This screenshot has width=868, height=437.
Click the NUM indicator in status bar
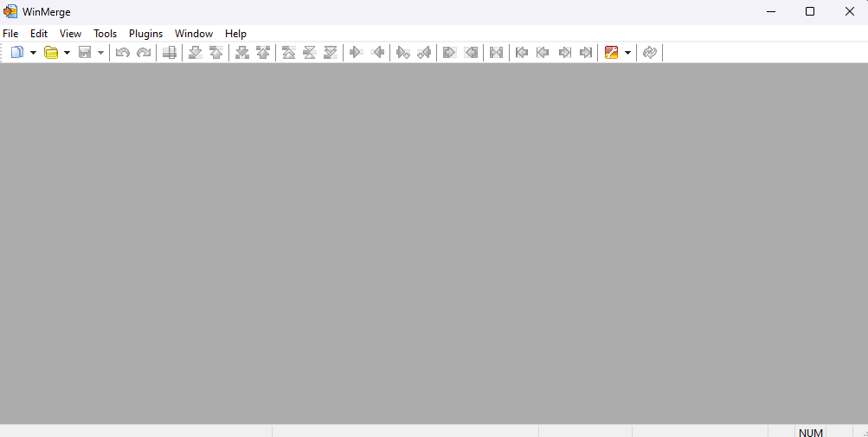(x=811, y=432)
